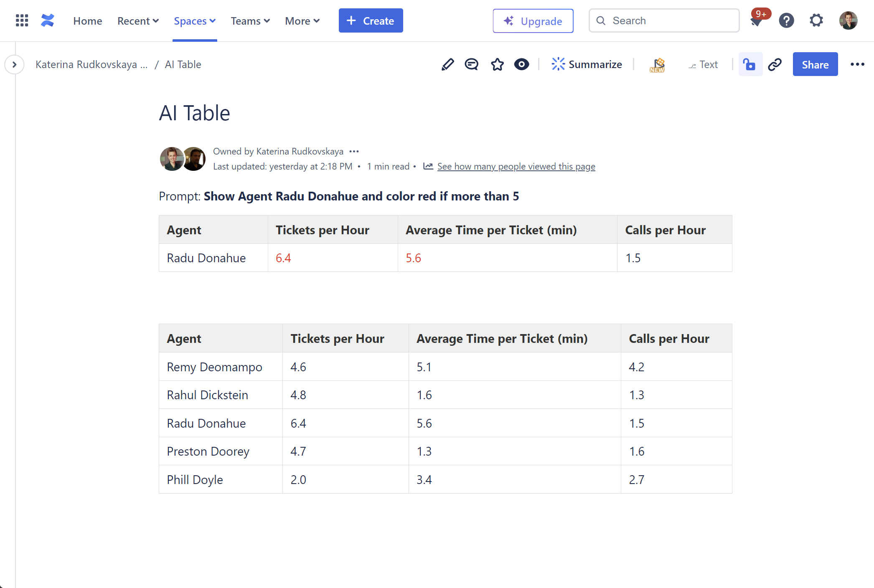Click the Confluence logo icon
Viewport: 874px width, 588px height.
[x=48, y=20]
